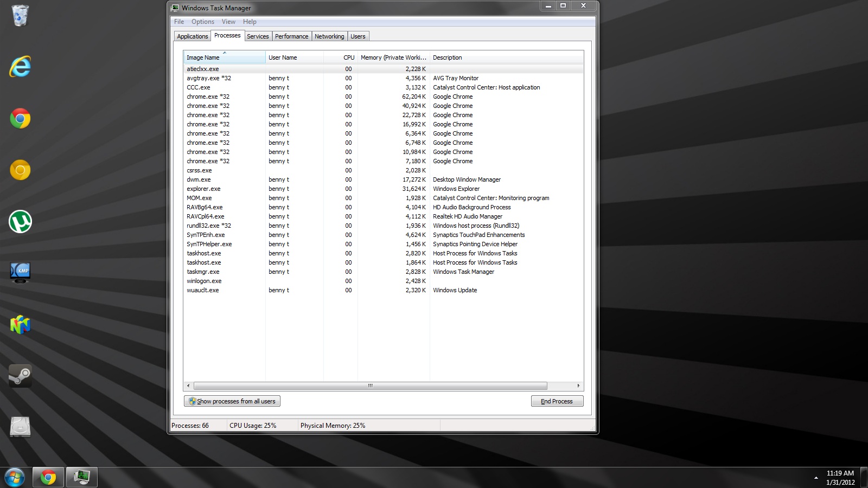This screenshot has height=488, width=868.
Task: Open the Users tab
Action: 358,36
